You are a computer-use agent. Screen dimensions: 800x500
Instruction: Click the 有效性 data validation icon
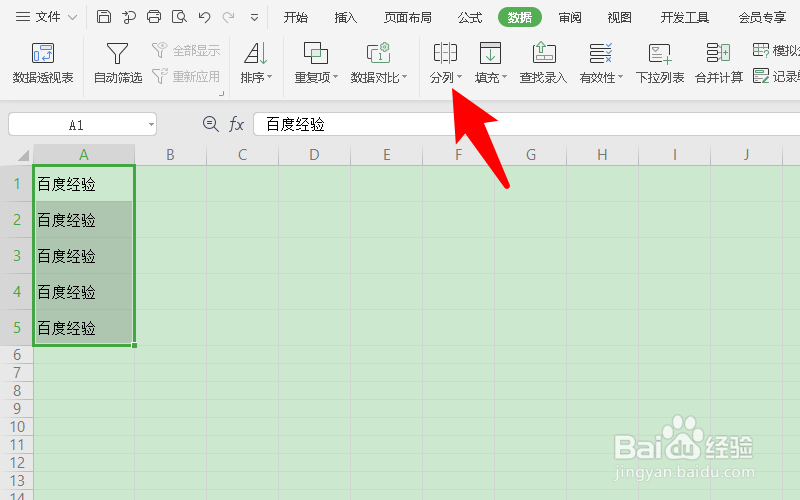click(x=600, y=53)
